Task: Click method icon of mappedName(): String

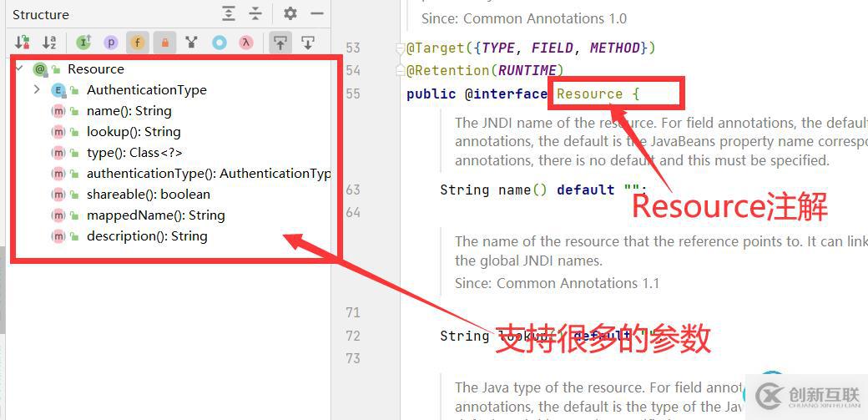Action: pos(58,215)
